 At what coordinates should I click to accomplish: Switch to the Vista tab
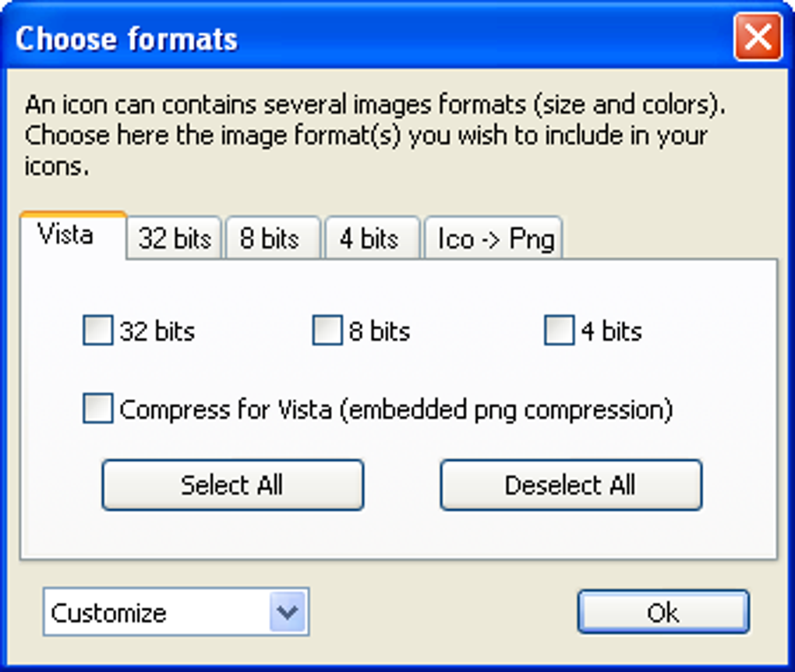point(66,235)
